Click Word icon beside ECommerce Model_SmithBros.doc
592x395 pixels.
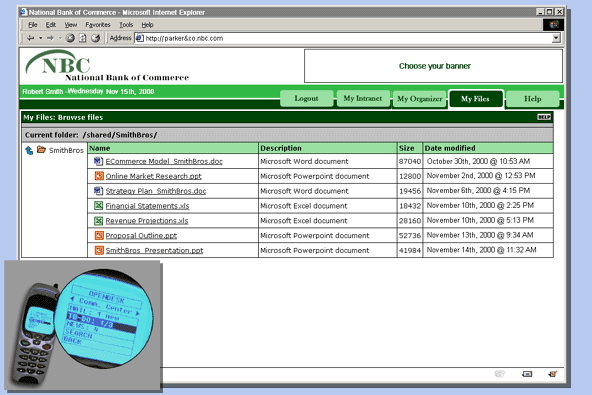coord(99,161)
